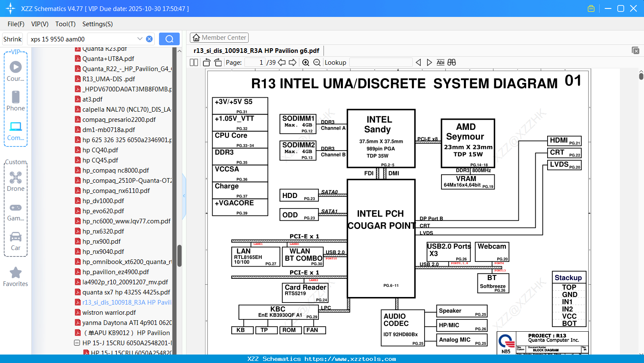Screen dimensions: 644x363
Task: Click the Shrink button
Action: pos(12,39)
